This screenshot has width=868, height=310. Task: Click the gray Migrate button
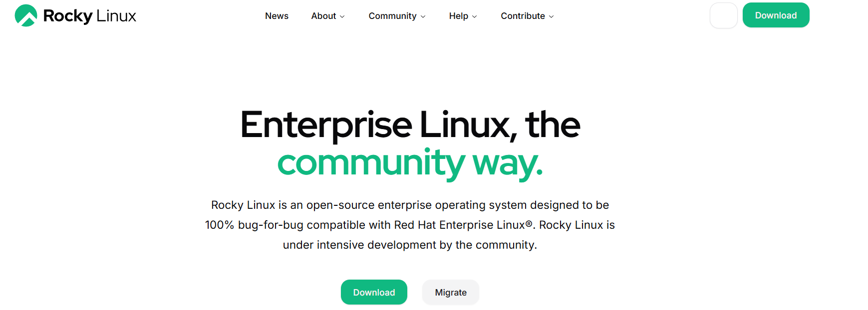click(x=450, y=293)
